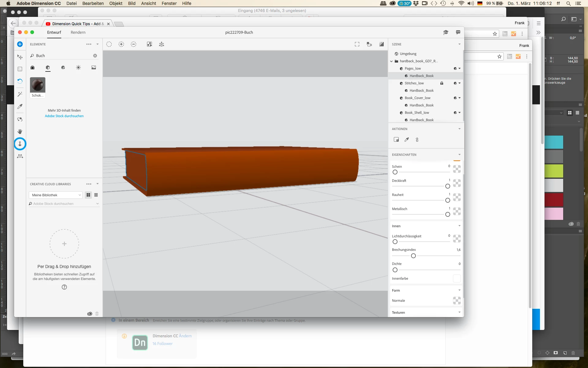Open the Meine Bibliothek dropdown
588x368 pixels.
(56, 195)
